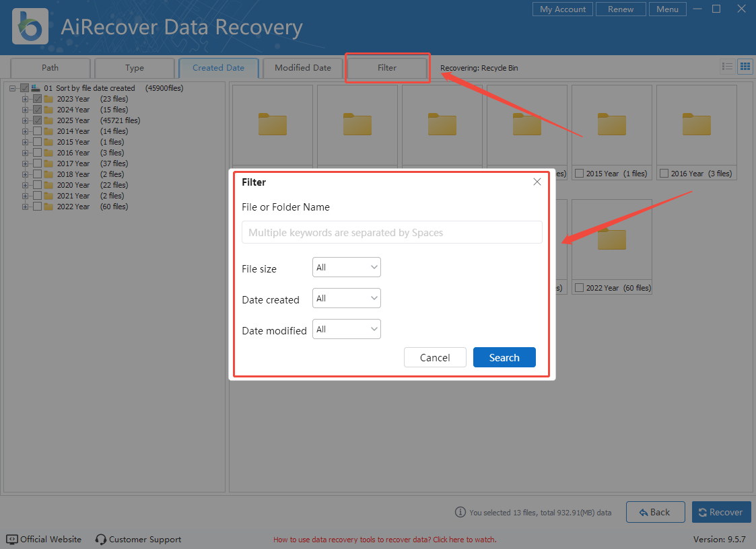Uncheck the 2023 Year tree checkbox

[x=38, y=99]
